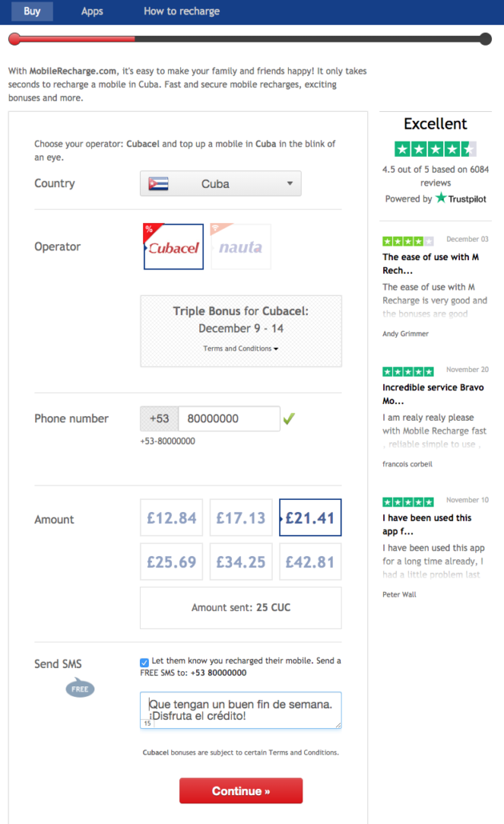Click the Trustpilot star logo

point(441,198)
